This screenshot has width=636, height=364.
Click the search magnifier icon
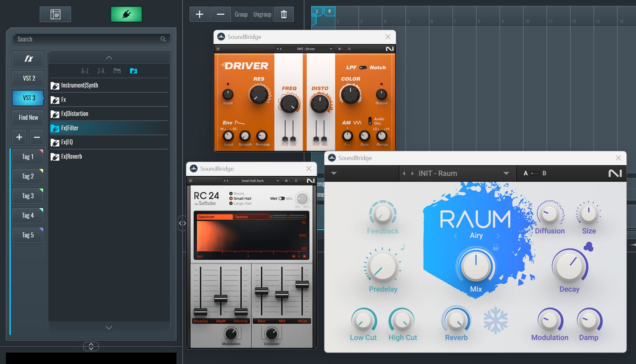[x=163, y=39]
